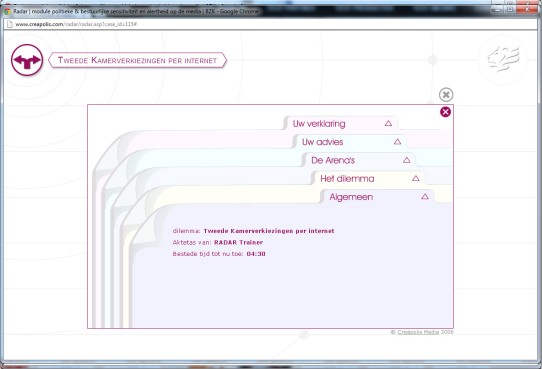Click the Chrome icon in the title bar
This screenshot has height=369, width=542.
(x=7, y=11)
